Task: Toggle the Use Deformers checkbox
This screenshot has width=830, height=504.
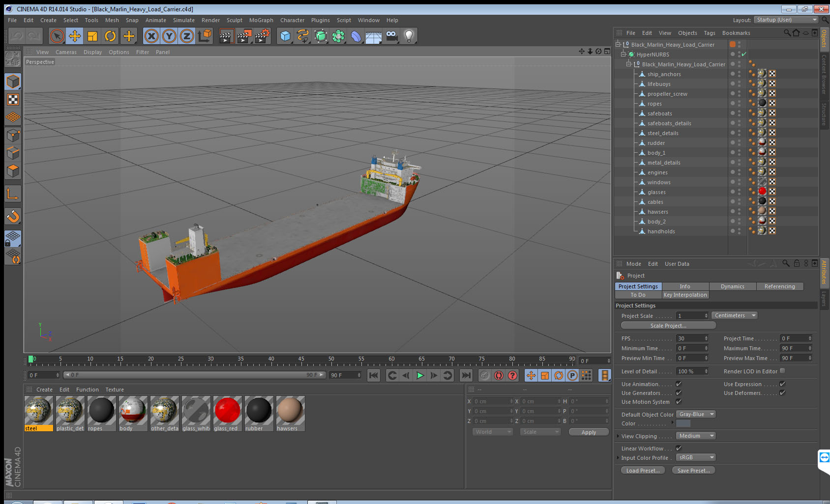Action: (x=782, y=393)
